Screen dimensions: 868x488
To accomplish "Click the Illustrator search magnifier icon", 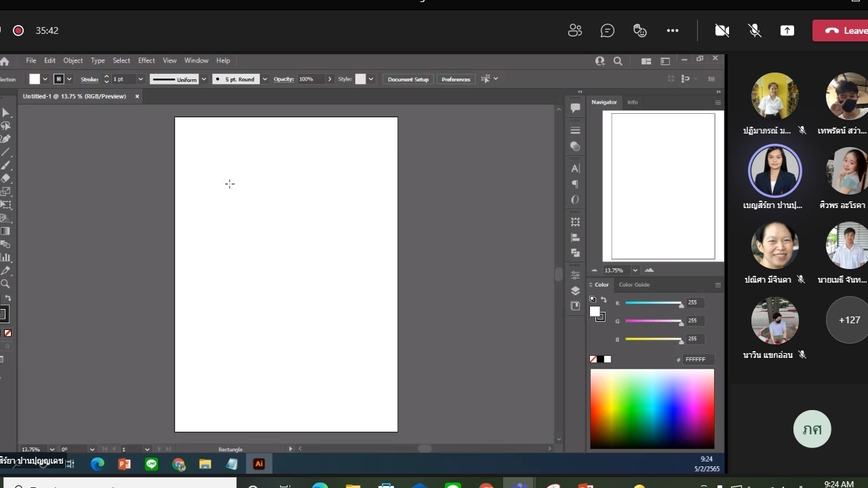I will [x=618, y=61].
